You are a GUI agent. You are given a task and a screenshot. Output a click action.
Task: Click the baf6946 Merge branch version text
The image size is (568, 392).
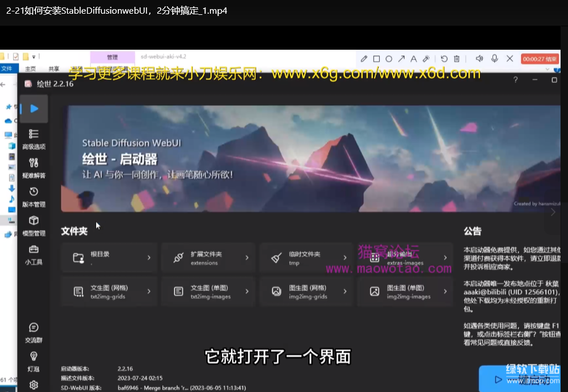pos(181,387)
